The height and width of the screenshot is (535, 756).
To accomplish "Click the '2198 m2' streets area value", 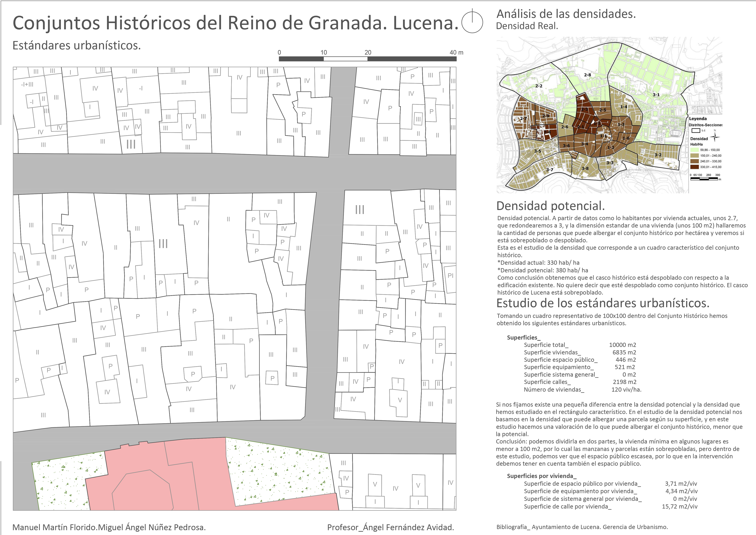I will 625,382.
